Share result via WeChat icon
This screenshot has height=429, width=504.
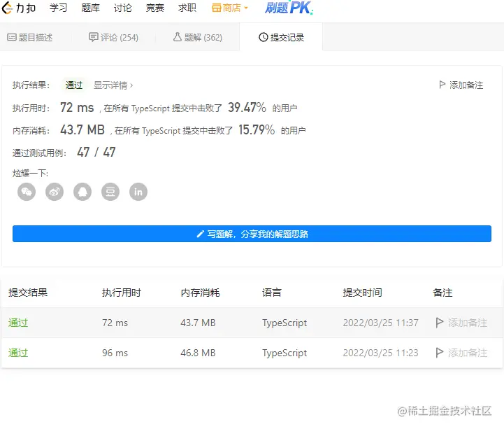click(x=27, y=192)
